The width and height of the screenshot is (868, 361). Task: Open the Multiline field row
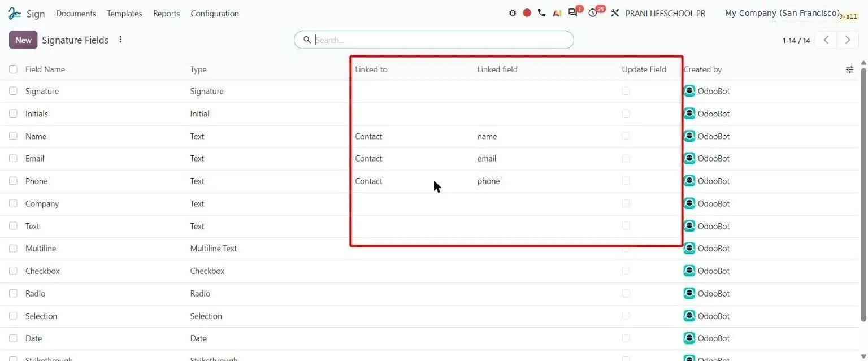click(x=429, y=248)
